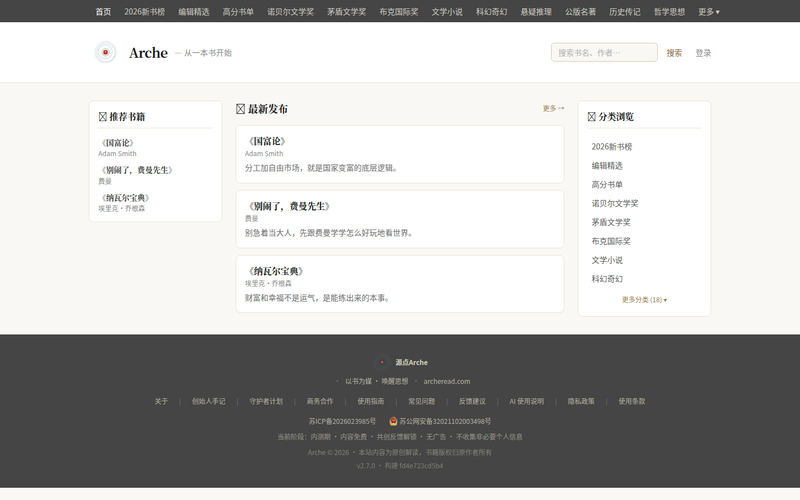The width and height of the screenshot is (800, 500).
Task: Open 悬疑推理 in the top navigation
Action: point(536,11)
